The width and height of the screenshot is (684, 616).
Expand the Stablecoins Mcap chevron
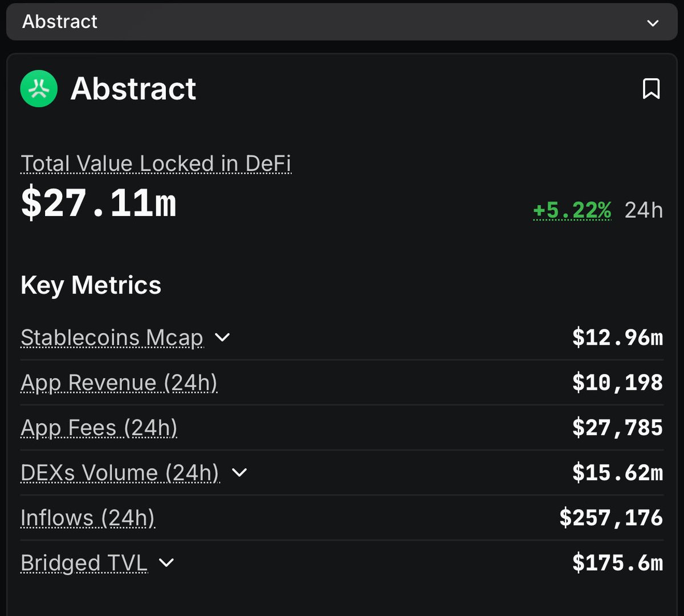pos(222,337)
